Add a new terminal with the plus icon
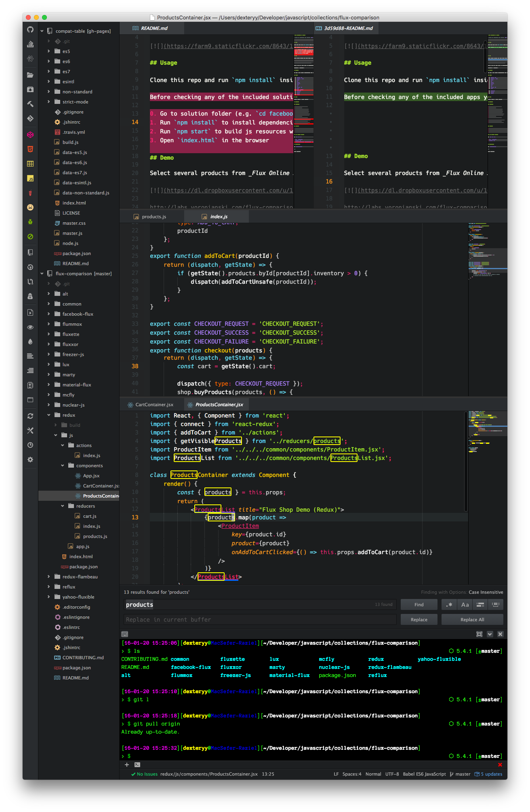 (127, 765)
